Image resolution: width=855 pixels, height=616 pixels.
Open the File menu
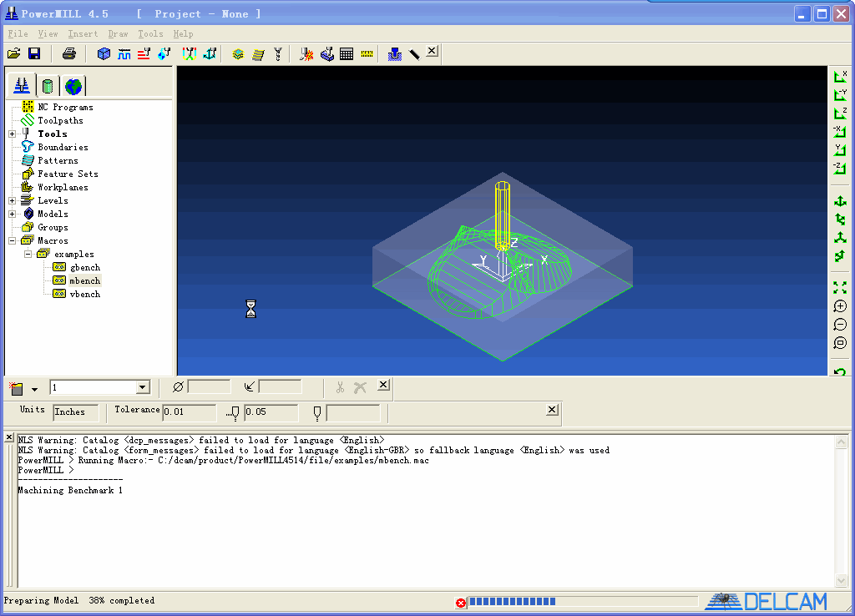[x=18, y=33]
